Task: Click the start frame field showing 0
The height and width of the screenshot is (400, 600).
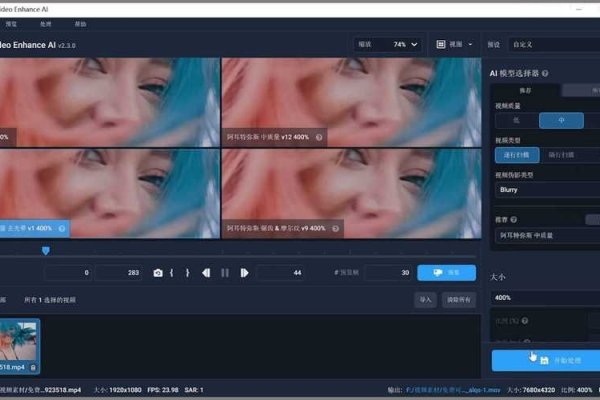Action: tap(68, 273)
